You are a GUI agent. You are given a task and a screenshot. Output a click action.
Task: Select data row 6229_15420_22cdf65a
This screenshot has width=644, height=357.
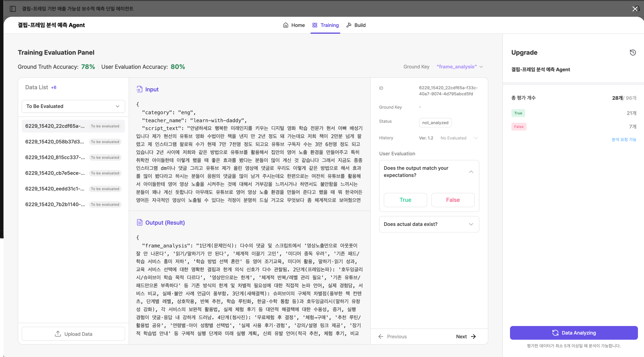pos(73,126)
